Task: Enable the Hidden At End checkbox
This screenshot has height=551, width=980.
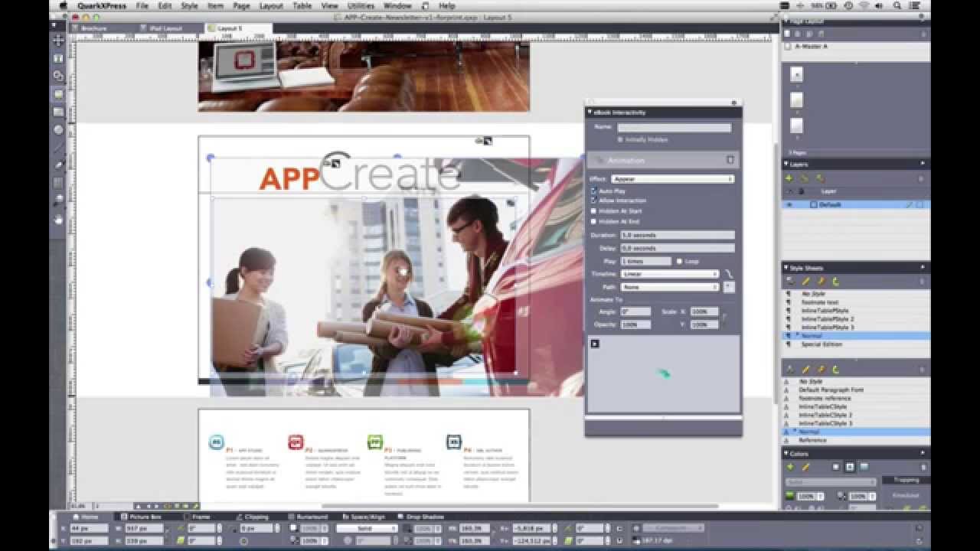Action: 593,221
